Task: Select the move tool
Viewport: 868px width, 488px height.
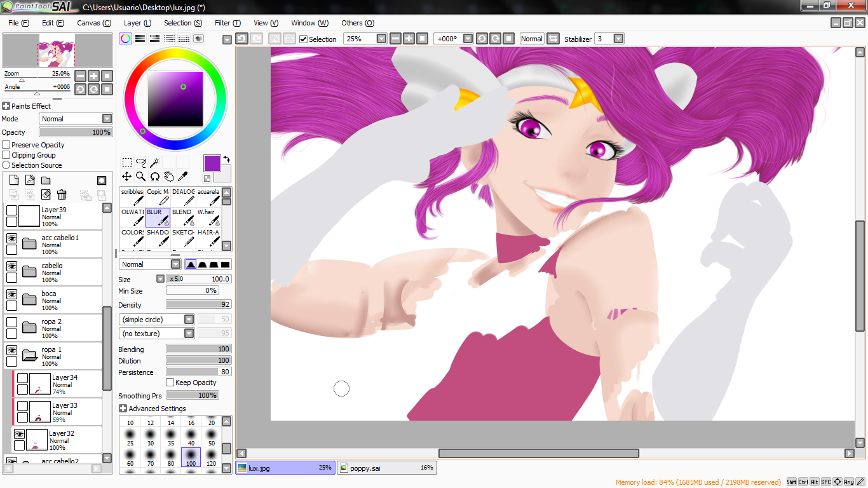Action: coord(127,177)
